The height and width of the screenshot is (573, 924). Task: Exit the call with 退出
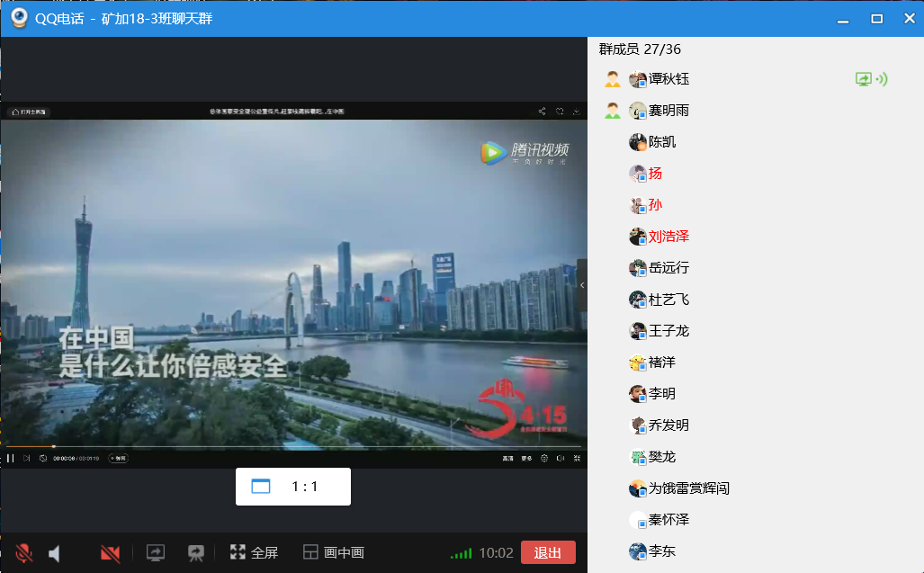coord(547,552)
